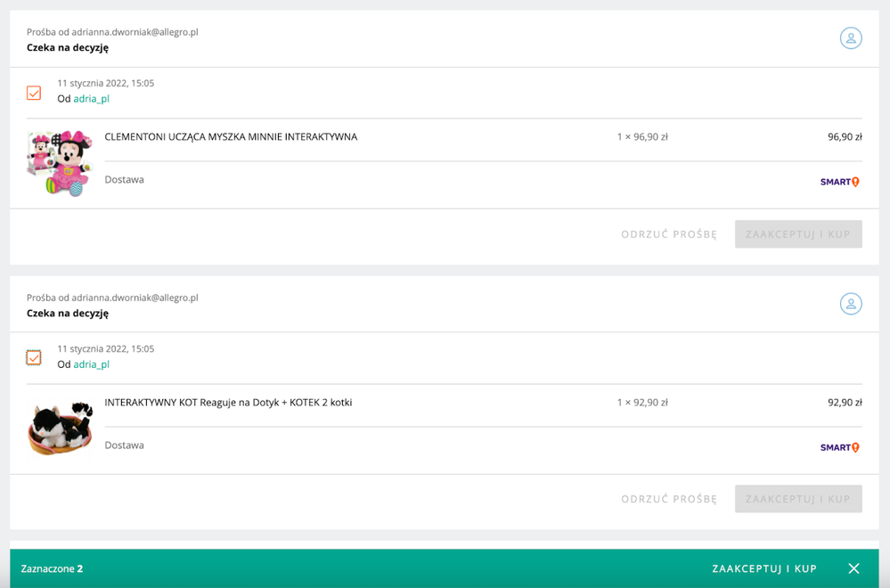
Task: Click user profile icon in first request
Action: (851, 38)
